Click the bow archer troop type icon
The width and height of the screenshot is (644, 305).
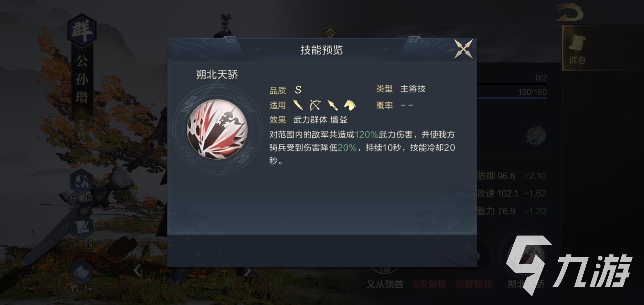pyautogui.click(x=315, y=105)
